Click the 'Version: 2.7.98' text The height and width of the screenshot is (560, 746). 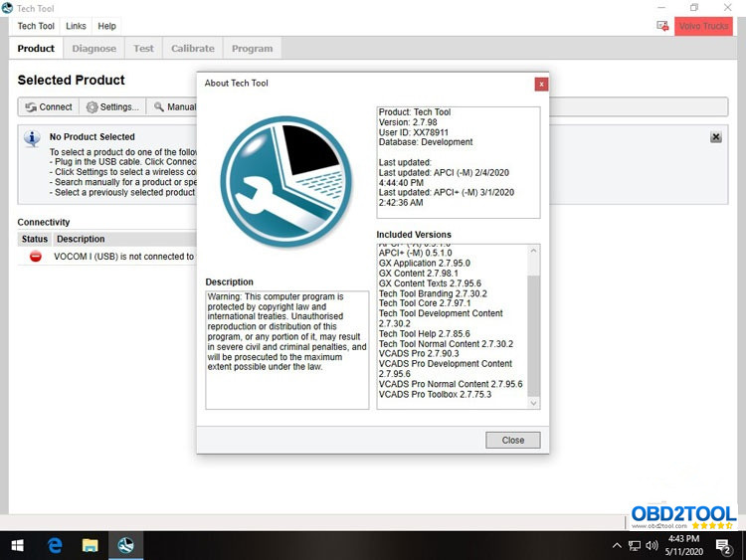click(x=408, y=122)
